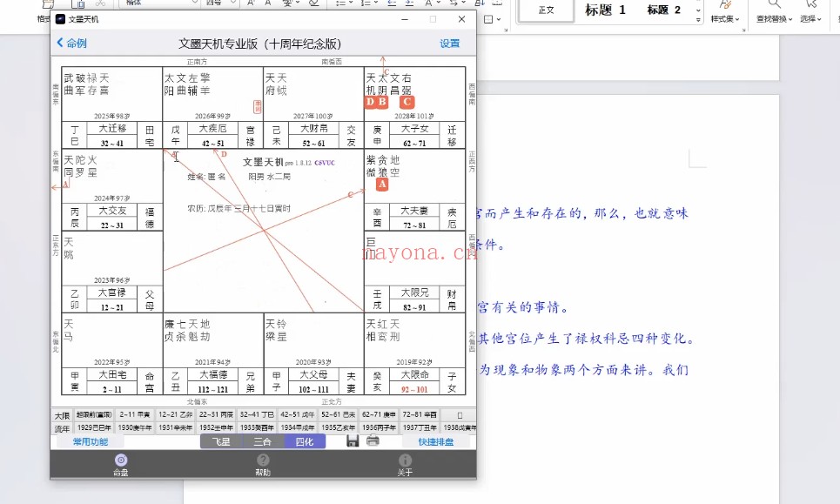Open the 命盘 bottom tab icon
The image size is (840, 504).
(121, 460)
